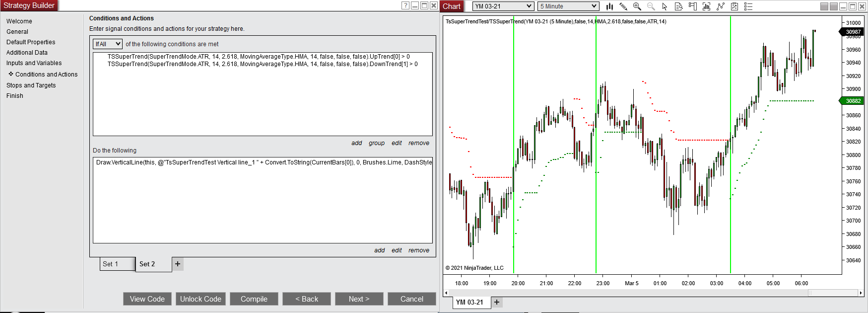This screenshot has height=313, width=868.
Task: Click the zoom in magnifier icon
Action: tap(637, 6)
